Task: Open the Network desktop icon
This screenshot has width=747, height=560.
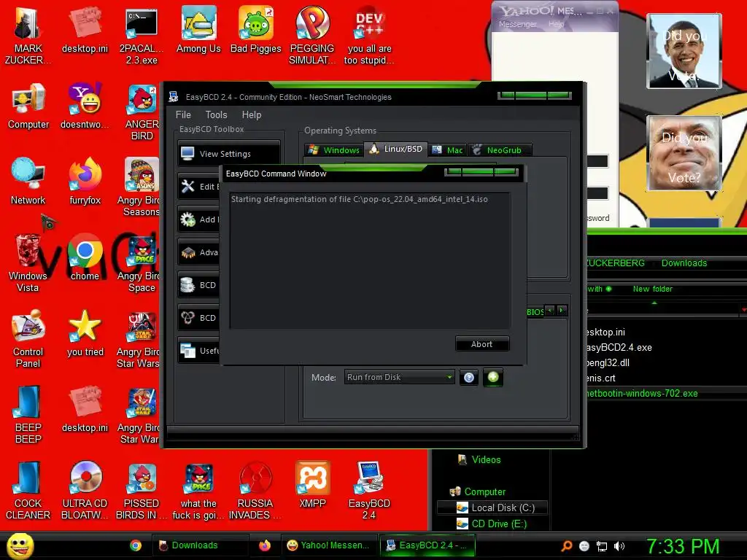Action: [28, 182]
